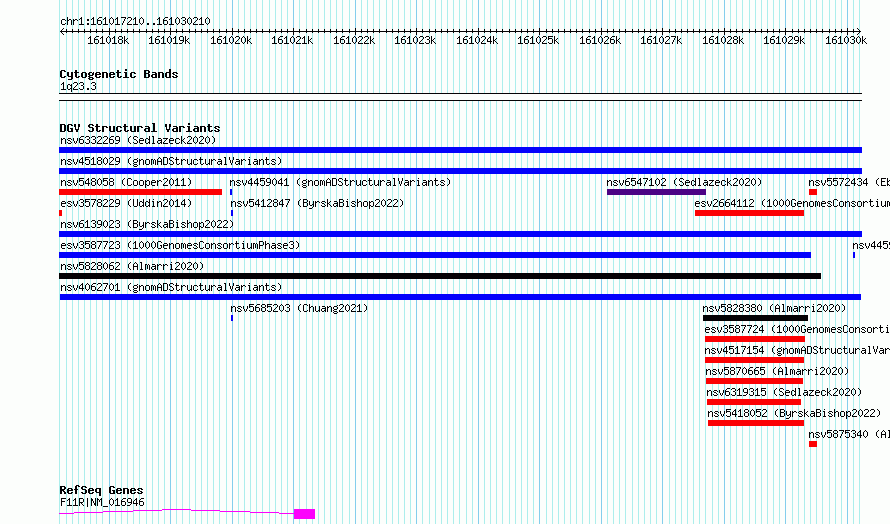Click the 161021k ruler tick label
890x524 pixels.
[x=292, y=40]
